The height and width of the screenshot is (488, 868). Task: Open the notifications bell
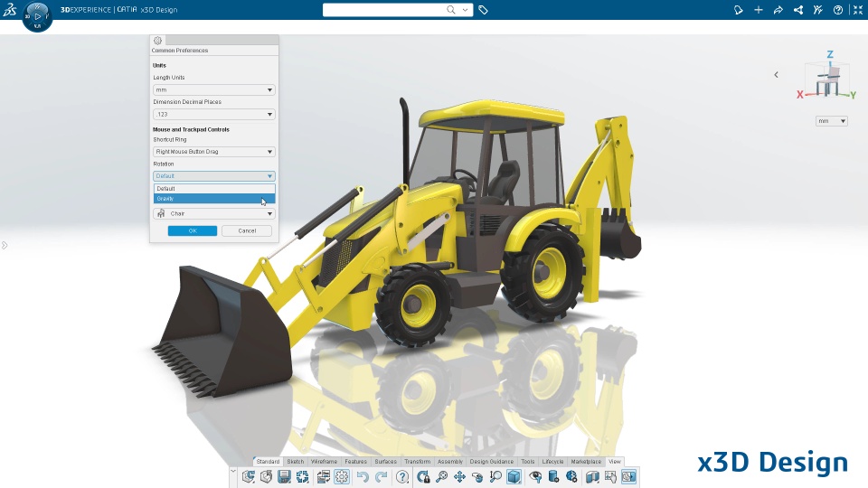(x=738, y=10)
